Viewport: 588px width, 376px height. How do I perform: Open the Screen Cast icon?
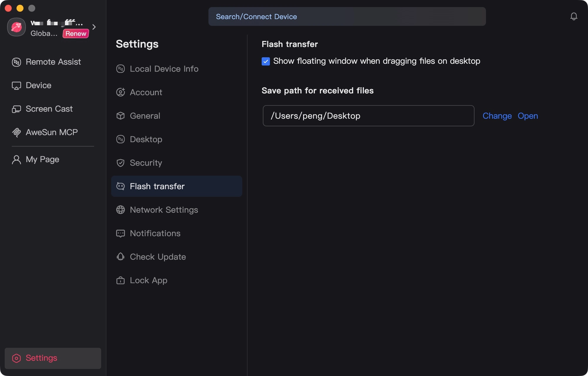tap(16, 109)
